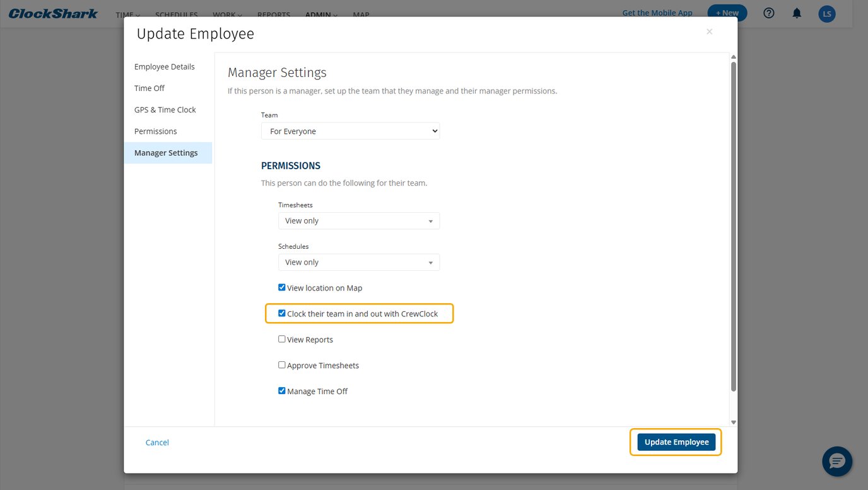Enable the Approve Timesheets checkbox
Viewport: 868px width, 490px height.
[x=282, y=365]
